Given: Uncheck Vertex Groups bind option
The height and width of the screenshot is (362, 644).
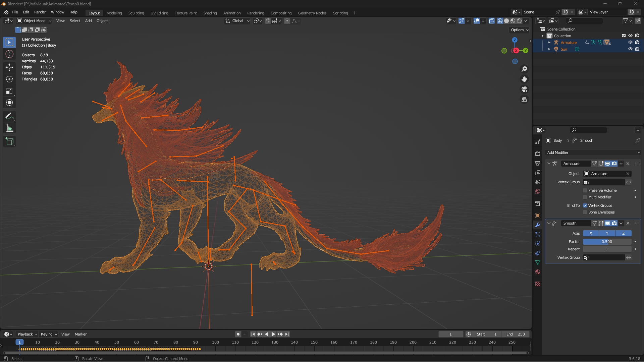Looking at the screenshot, I should [585, 205].
